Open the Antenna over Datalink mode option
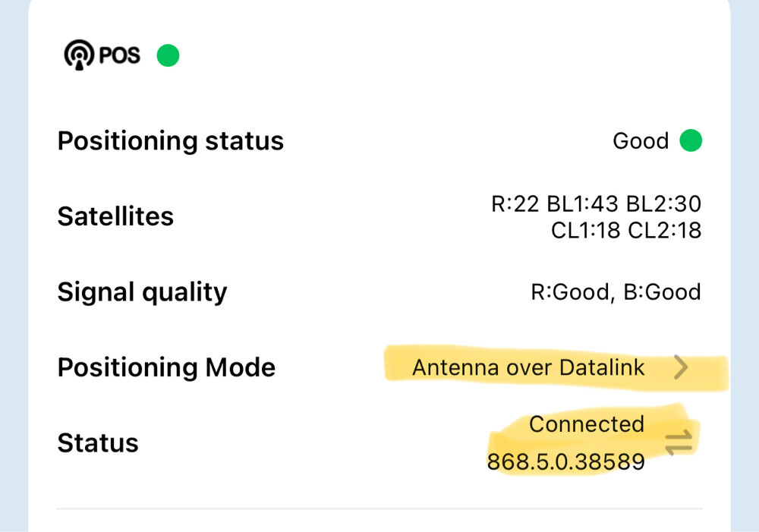The width and height of the screenshot is (759, 532). pos(528,368)
